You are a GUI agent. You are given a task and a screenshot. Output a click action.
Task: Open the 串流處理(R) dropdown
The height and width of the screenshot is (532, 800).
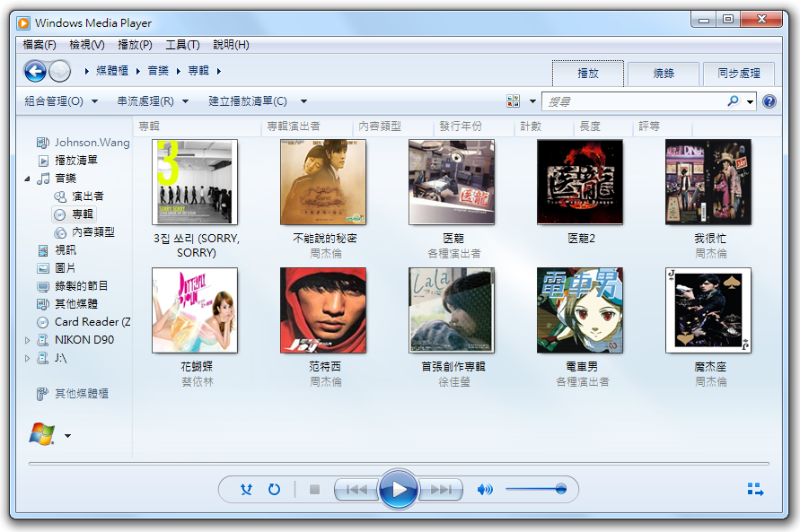coord(153,101)
